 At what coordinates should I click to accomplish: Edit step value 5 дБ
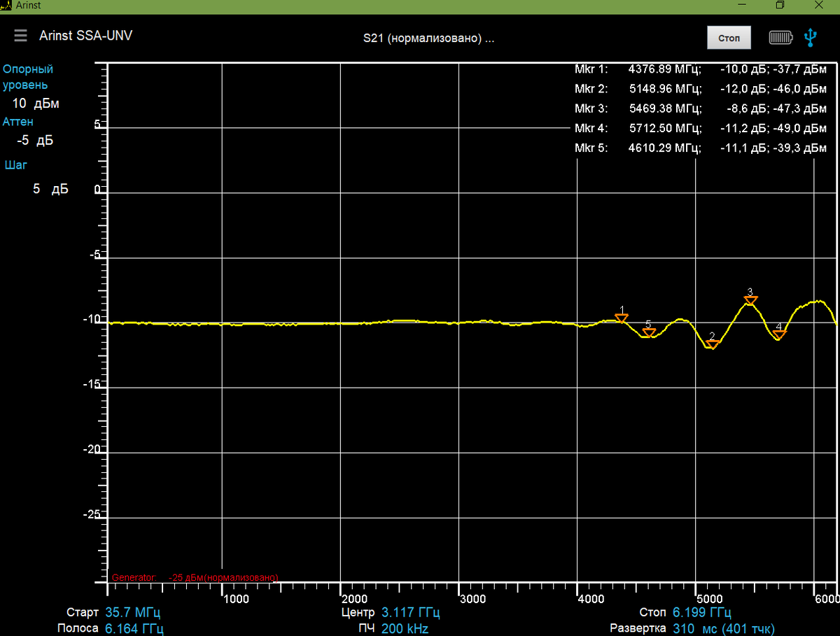click(x=50, y=190)
